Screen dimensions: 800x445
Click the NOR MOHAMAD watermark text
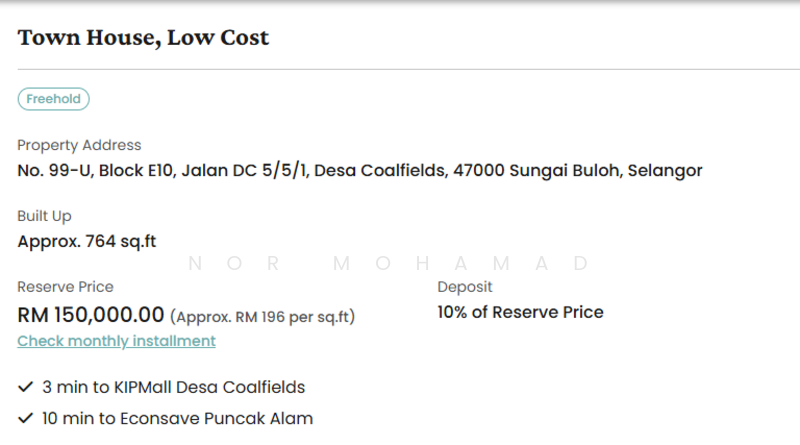click(388, 264)
